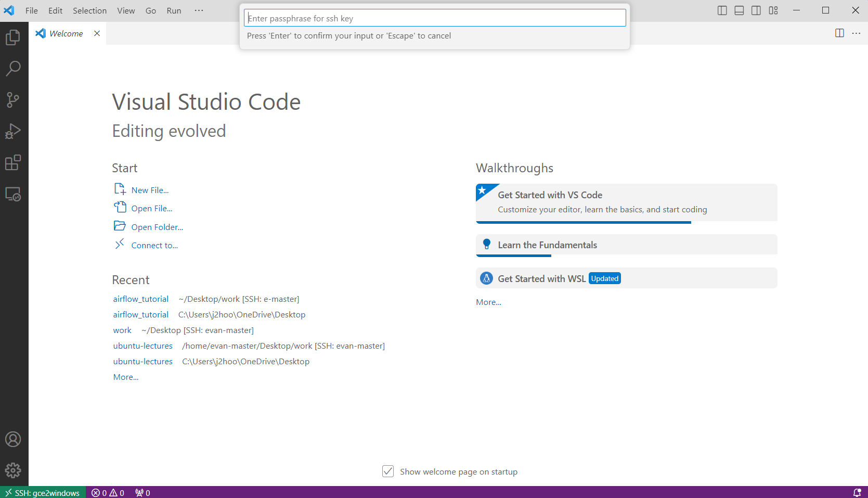Image resolution: width=868 pixels, height=498 pixels.
Task: Select the Welcome tab
Action: tap(66, 33)
